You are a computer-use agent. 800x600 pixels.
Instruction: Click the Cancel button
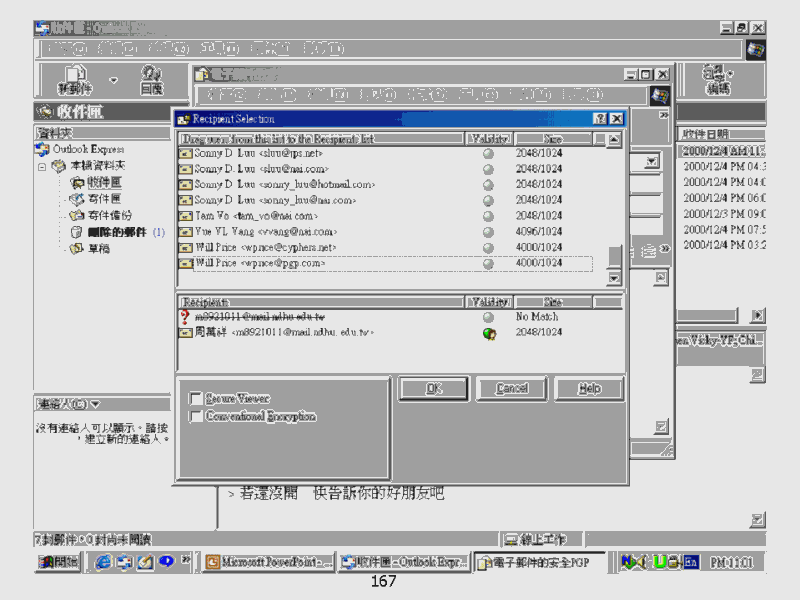point(512,388)
